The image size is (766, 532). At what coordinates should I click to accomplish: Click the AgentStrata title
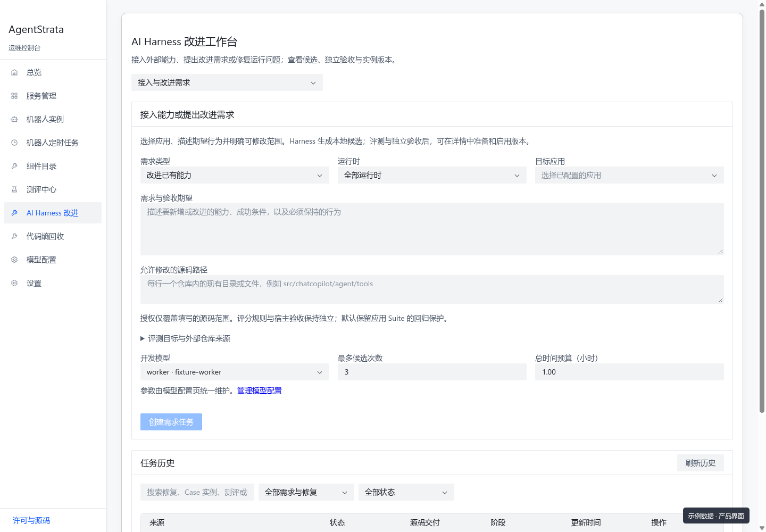pyautogui.click(x=36, y=29)
